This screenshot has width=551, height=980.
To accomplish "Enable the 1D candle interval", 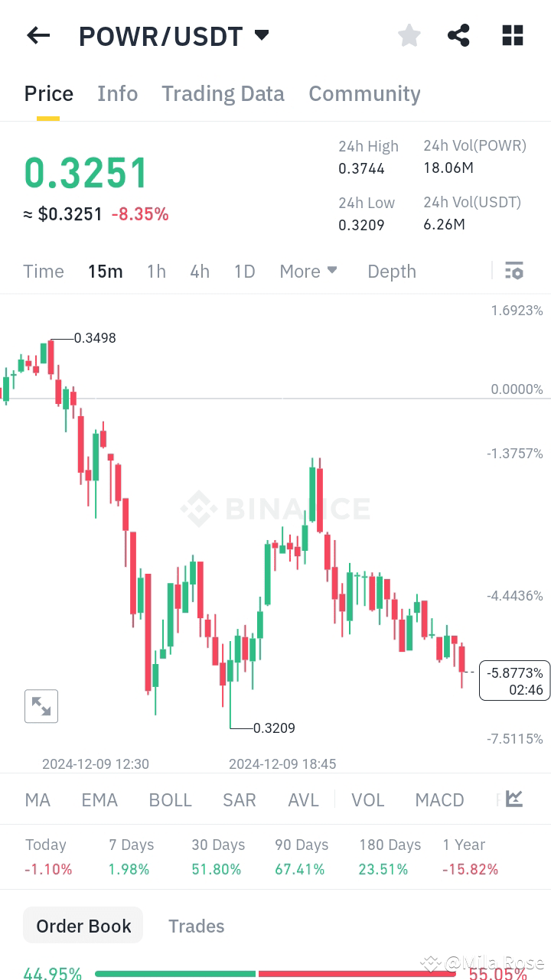I will tap(244, 271).
